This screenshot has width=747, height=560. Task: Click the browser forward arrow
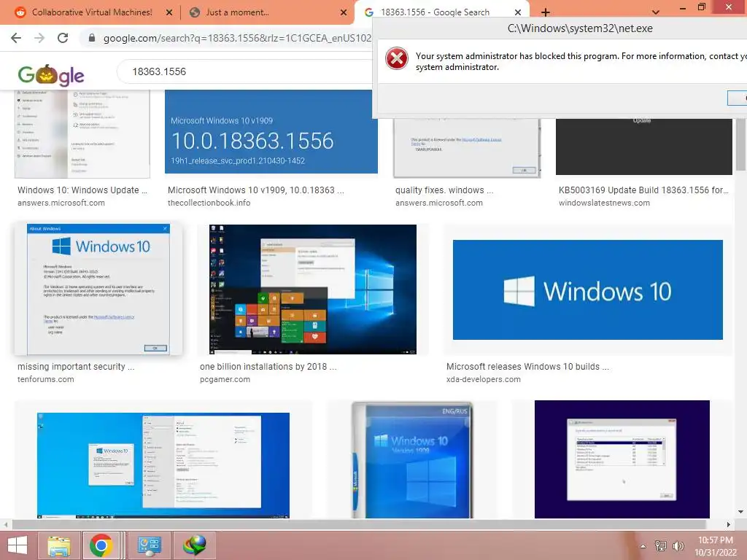tap(39, 38)
